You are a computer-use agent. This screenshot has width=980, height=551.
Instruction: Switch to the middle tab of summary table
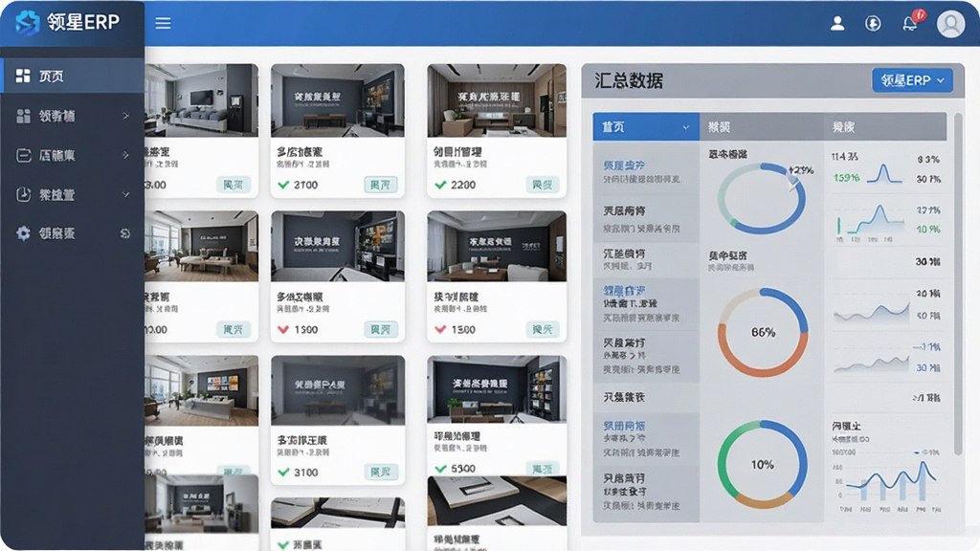click(x=761, y=127)
